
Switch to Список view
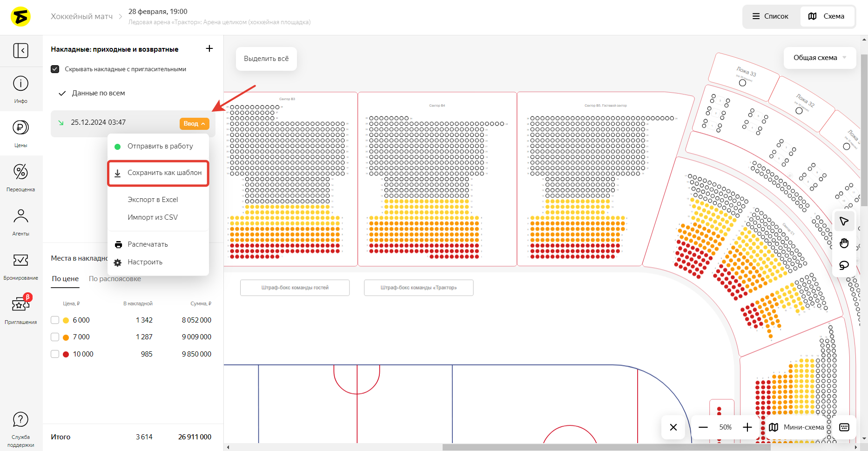pos(771,16)
